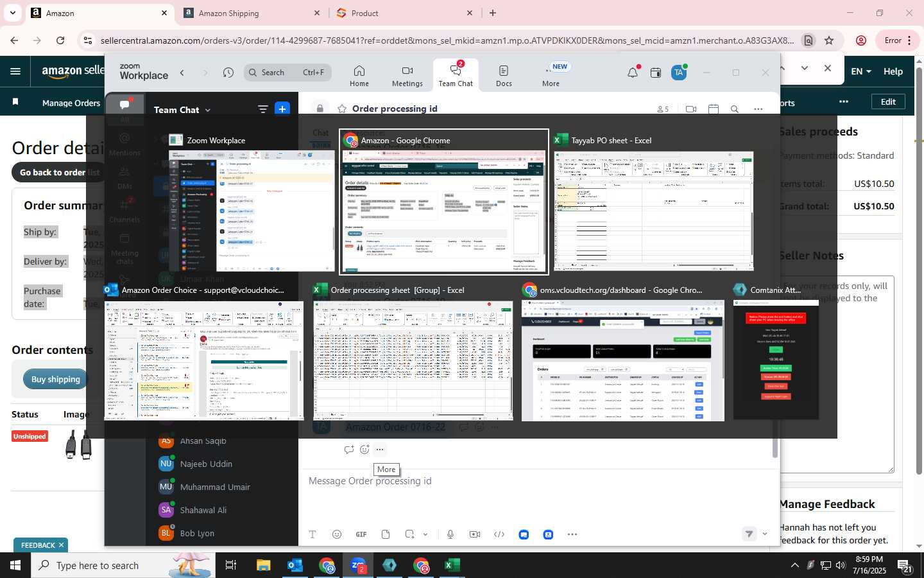924x578 pixels.
Task: Open Help link in Seller Central
Action: tap(893, 71)
